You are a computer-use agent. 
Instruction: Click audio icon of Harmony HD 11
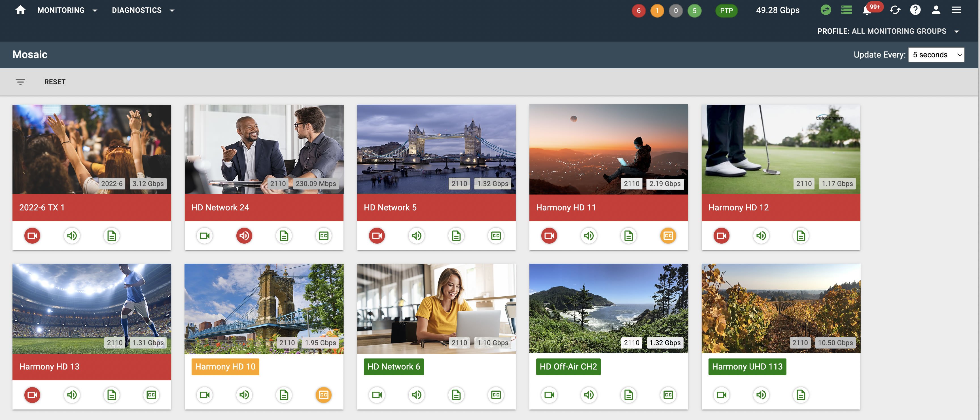[589, 236]
